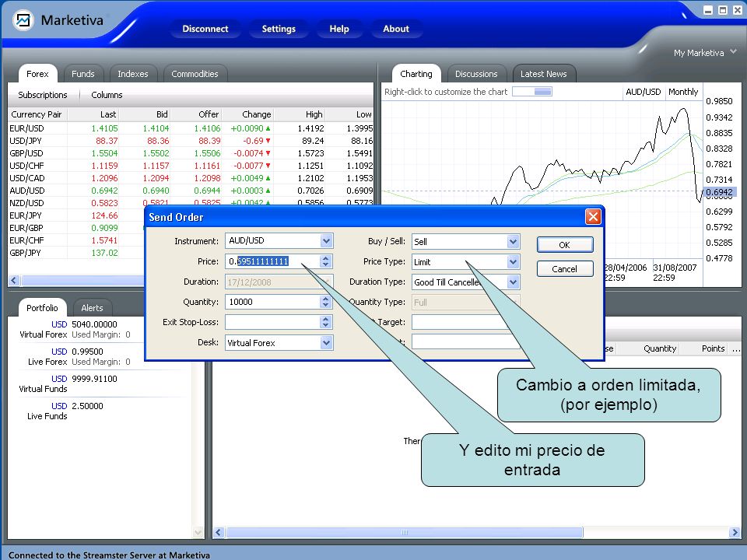Increase the Exit Stop-Loss value with spinner

pyautogui.click(x=326, y=319)
